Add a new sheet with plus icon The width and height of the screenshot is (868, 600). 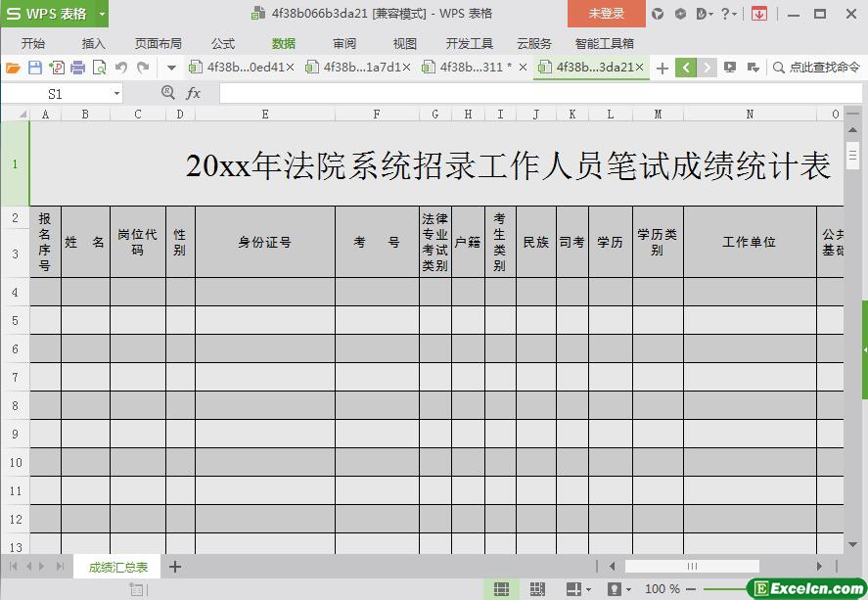(175, 567)
